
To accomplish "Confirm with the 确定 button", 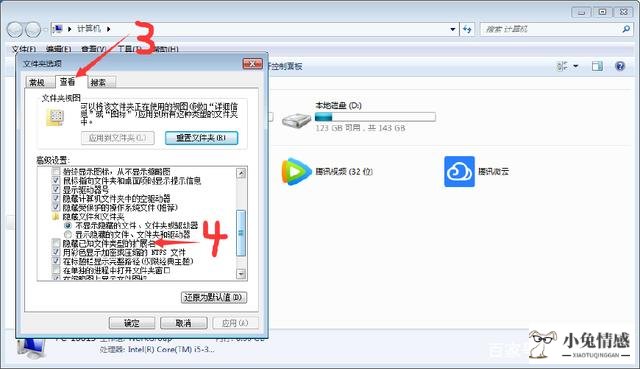I will (132, 323).
